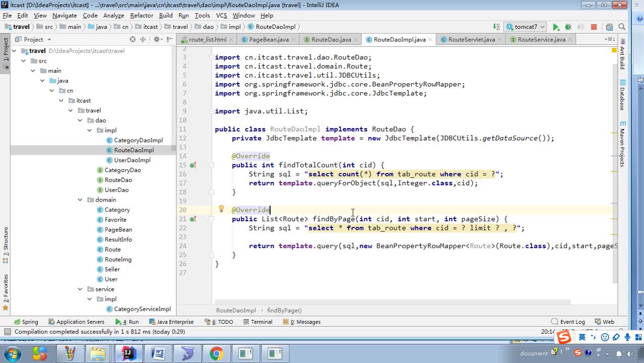Close the RouteDaoImpl.java tab
The image size is (644, 363).
(x=430, y=39)
